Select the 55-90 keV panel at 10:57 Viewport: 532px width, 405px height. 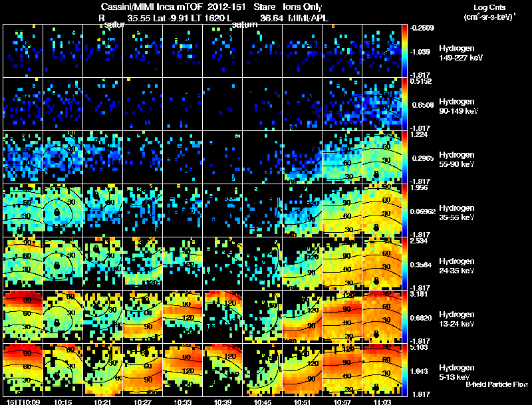342,158
